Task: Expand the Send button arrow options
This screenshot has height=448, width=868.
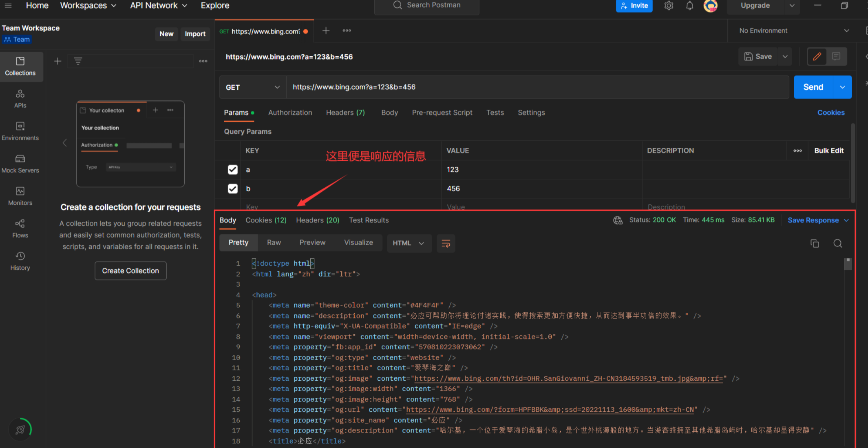Action: coord(842,87)
